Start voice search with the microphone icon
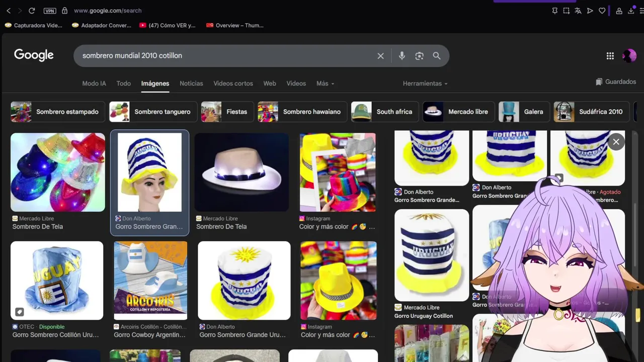 [401, 56]
